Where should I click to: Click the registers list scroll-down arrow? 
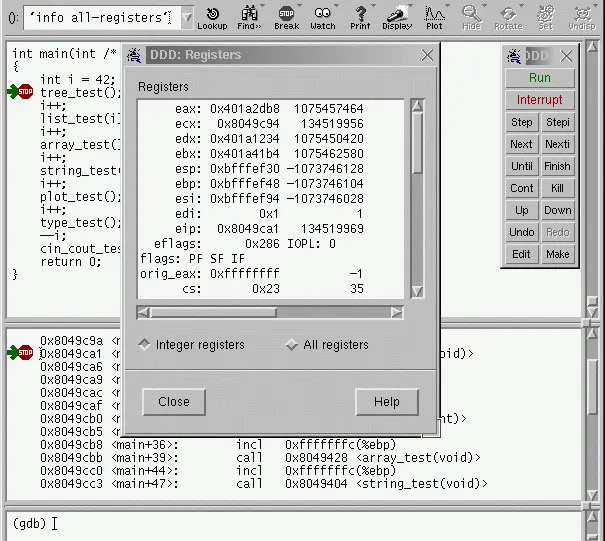pyautogui.click(x=417, y=291)
